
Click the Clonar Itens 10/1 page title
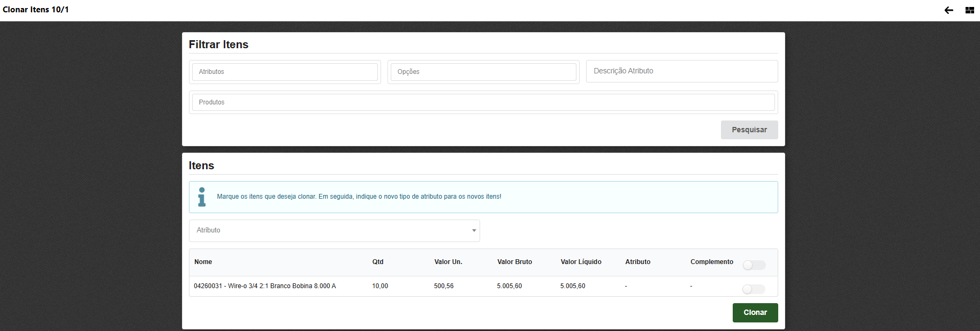tap(36, 10)
